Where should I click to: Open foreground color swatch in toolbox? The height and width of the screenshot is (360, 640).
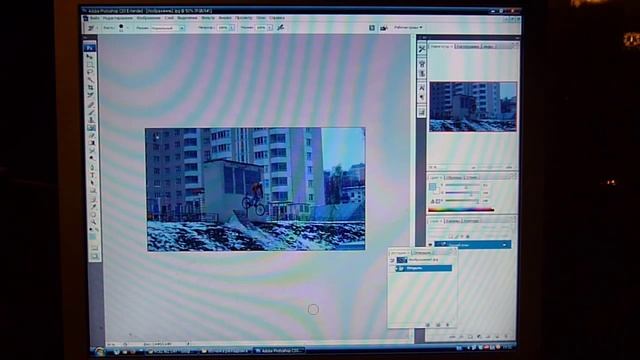tap(92, 236)
